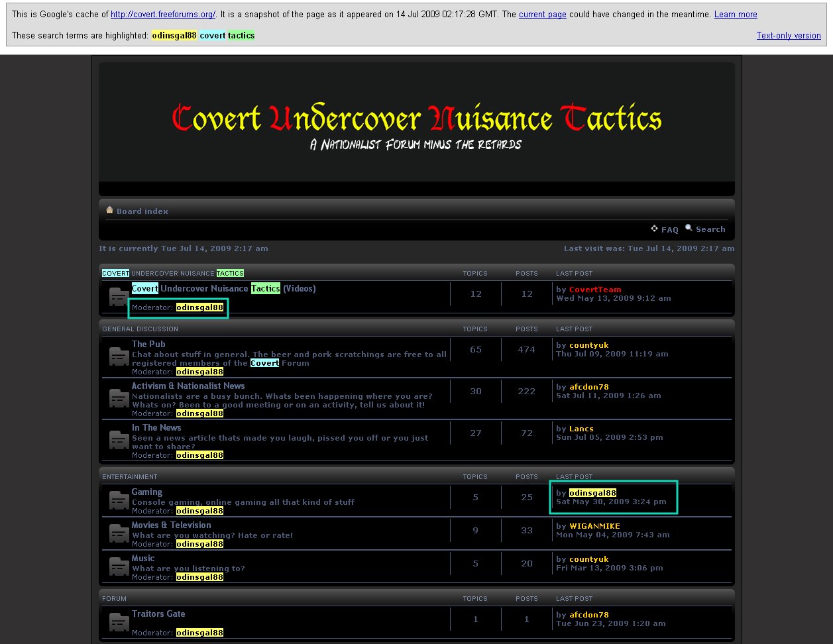
Task: Click the Search magnifier icon
Action: tap(689, 228)
